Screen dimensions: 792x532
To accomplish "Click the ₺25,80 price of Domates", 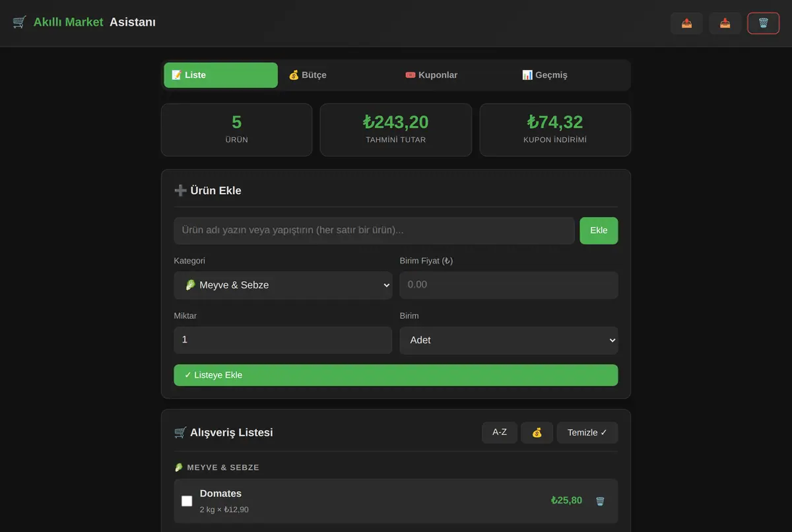I will (567, 500).
